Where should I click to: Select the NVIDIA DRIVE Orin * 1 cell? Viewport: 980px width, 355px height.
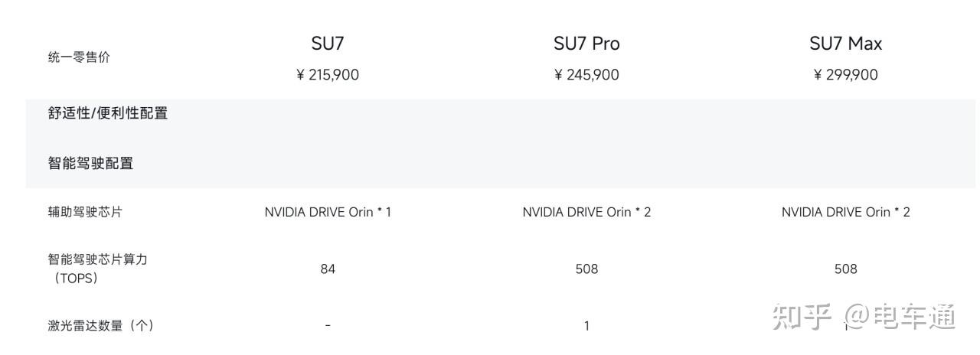pos(328,212)
